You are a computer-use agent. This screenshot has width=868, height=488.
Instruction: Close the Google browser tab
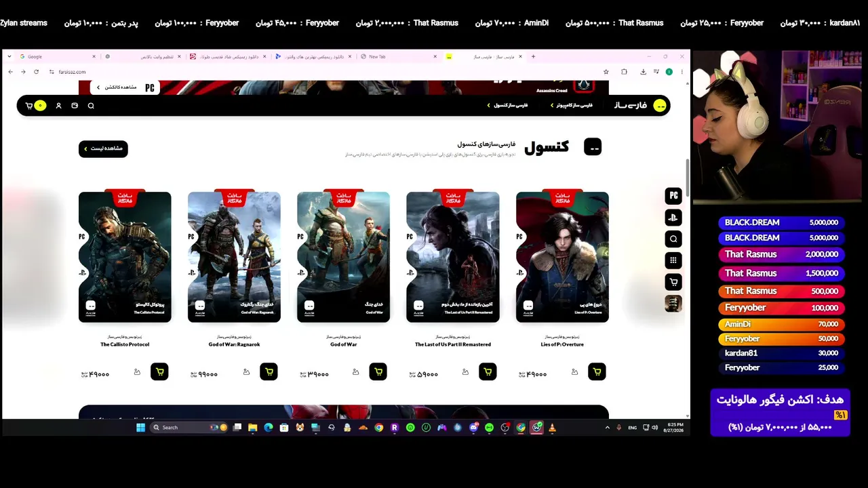[94, 57]
